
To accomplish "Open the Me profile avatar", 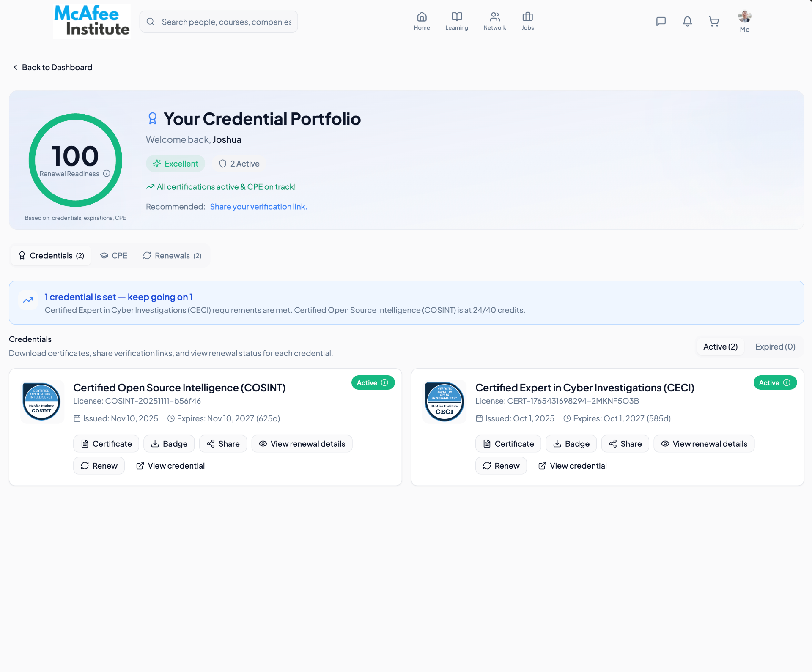I will [744, 17].
